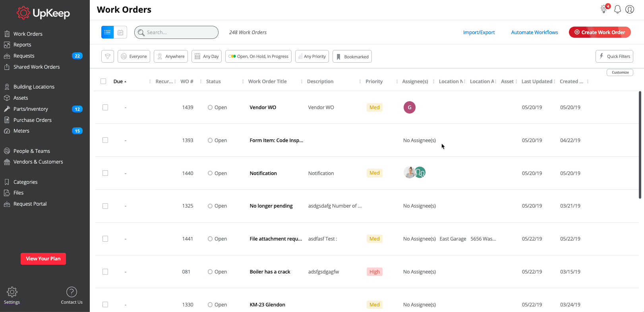Check the Vendor WO row checkbox
644x312 pixels.
point(105,107)
